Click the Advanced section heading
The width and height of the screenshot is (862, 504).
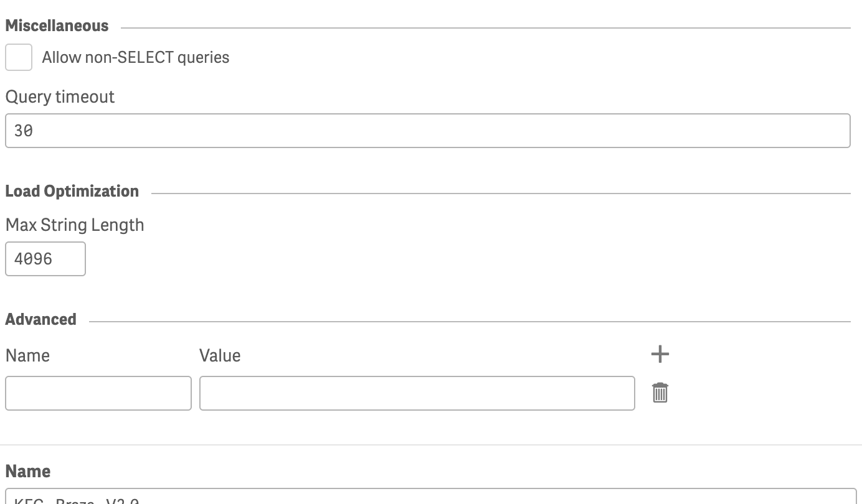pyautogui.click(x=41, y=319)
